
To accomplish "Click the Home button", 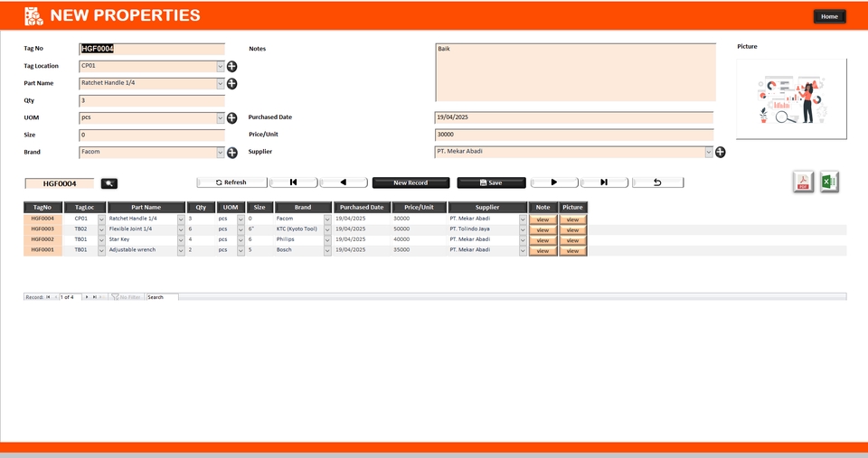I will coord(829,16).
